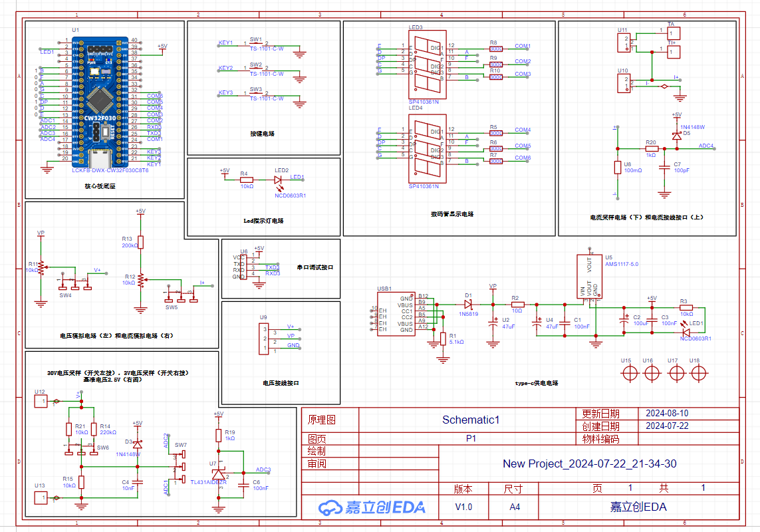
Task: Select the CW32F030 core board module U1
Action: (100, 101)
